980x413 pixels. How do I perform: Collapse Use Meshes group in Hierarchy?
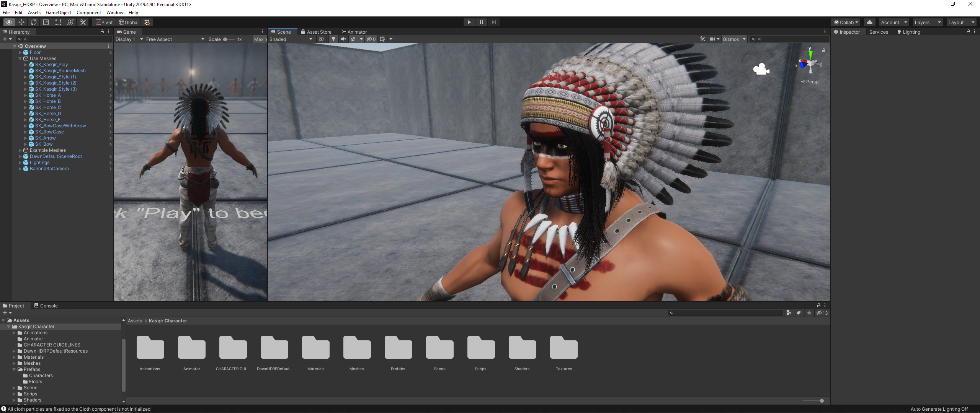[20, 59]
